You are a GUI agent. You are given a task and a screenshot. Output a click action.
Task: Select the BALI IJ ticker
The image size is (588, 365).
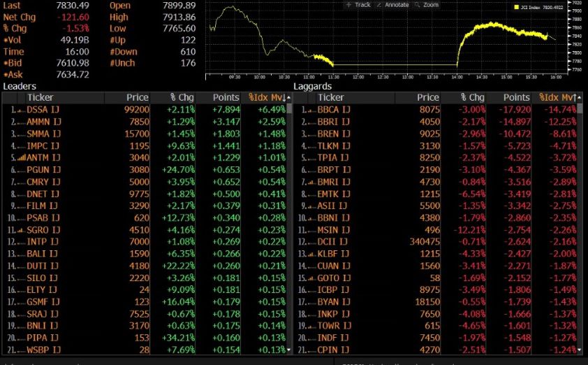point(42,254)
